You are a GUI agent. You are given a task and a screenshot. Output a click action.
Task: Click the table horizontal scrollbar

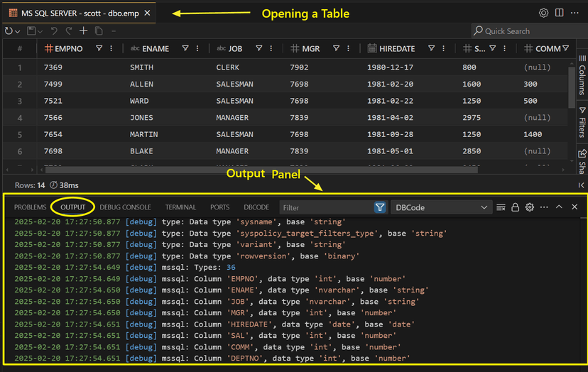[x=261, y=170]
